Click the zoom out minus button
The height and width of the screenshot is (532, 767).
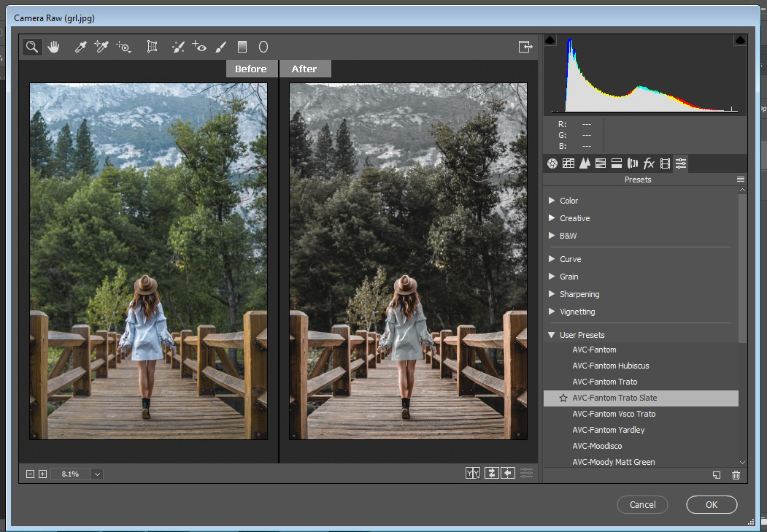pyautogui.click(x=31, y=474)
